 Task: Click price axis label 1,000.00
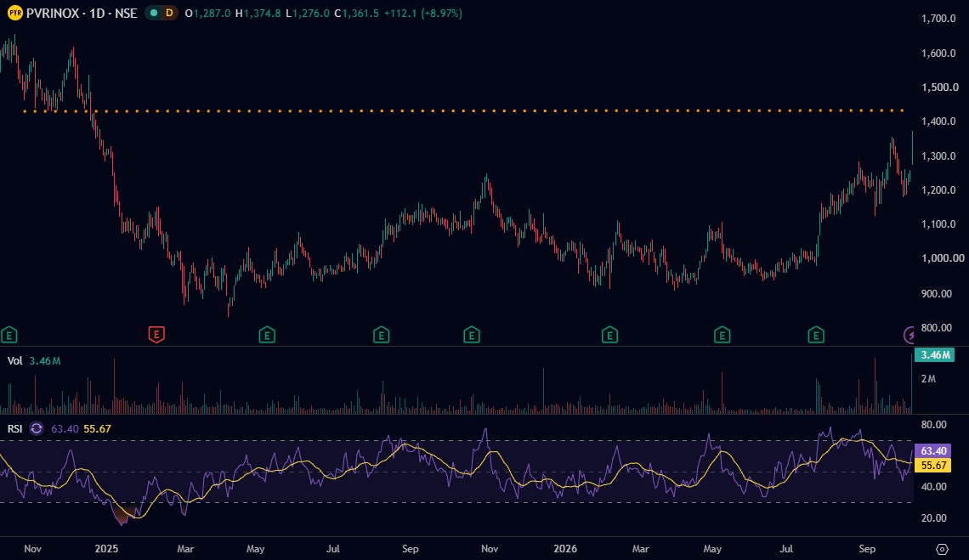coord(943,257)
